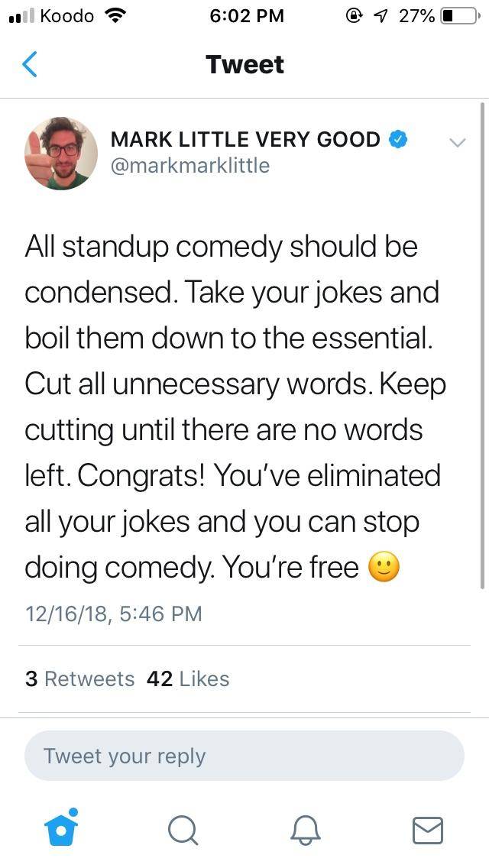
Task: View the 3 Retweets list
Action: click(x=79, y=679)
